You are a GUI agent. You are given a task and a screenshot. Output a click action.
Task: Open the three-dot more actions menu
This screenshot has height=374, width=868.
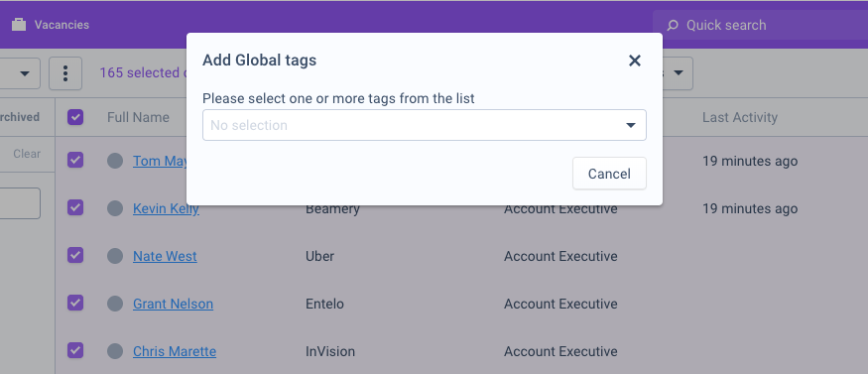(x=65, y=73)
